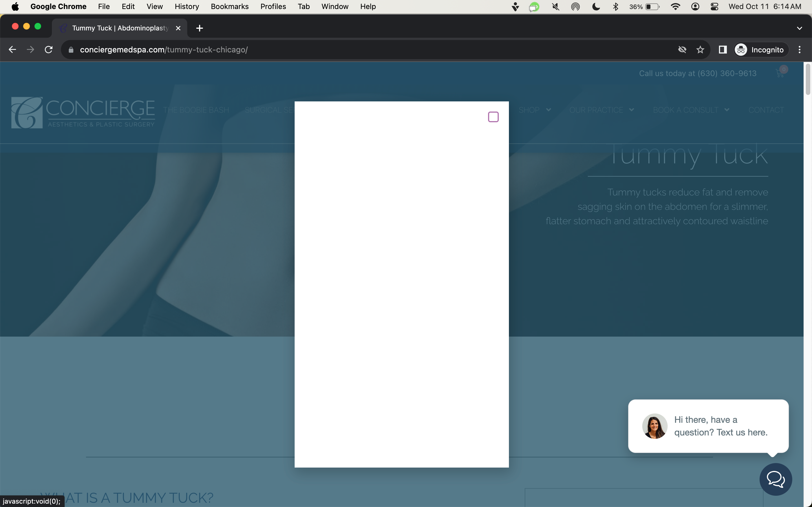
Task: Bookmark this page with the star icon
Action: [700, 50]
